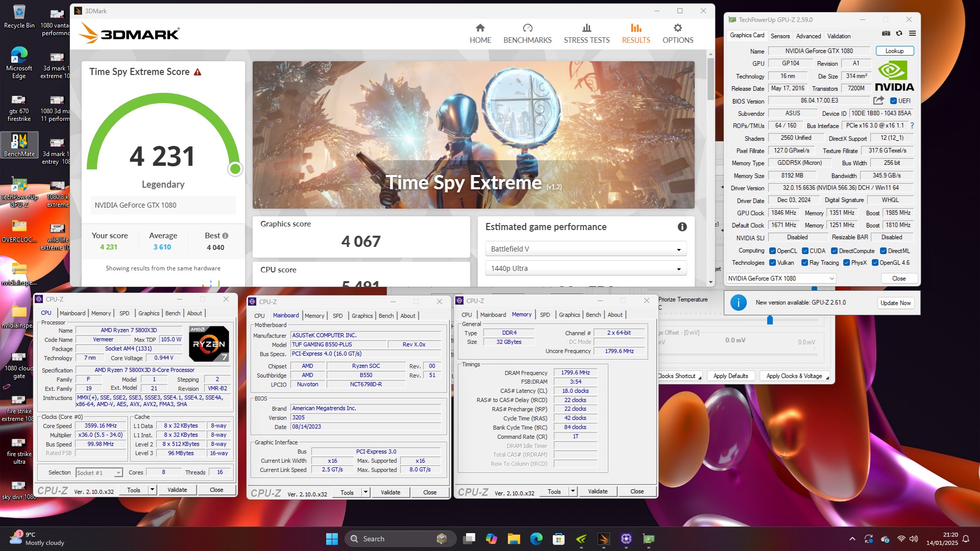Screen dimensions: 980x551
Task: Open Bench tab in the CPU tab CPU-Z
Action: coord(173,313)
